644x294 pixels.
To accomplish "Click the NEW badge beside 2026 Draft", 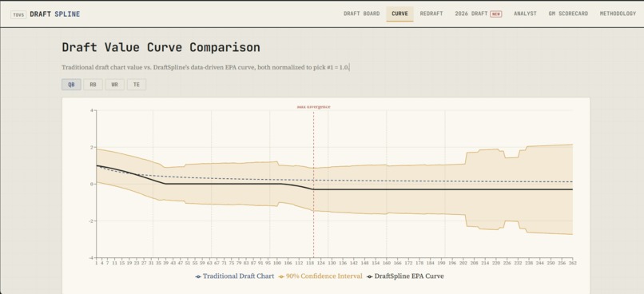I will [x=496, y=14].
